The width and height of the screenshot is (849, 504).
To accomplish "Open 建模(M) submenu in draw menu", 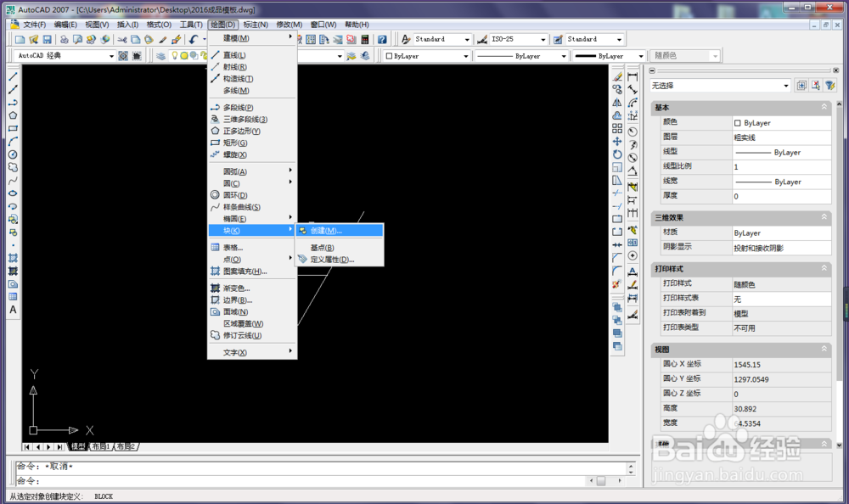I will [x=252, y=38].
